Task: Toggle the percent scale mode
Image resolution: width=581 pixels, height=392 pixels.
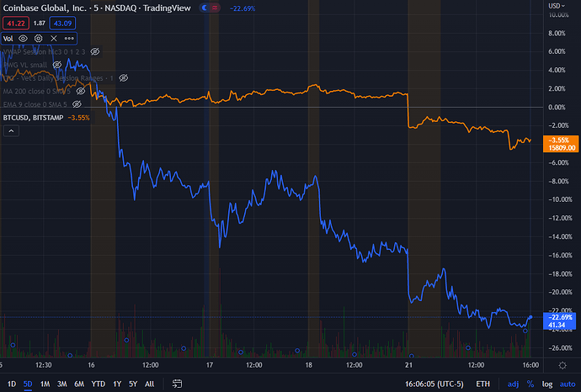Action: [530, 384]
